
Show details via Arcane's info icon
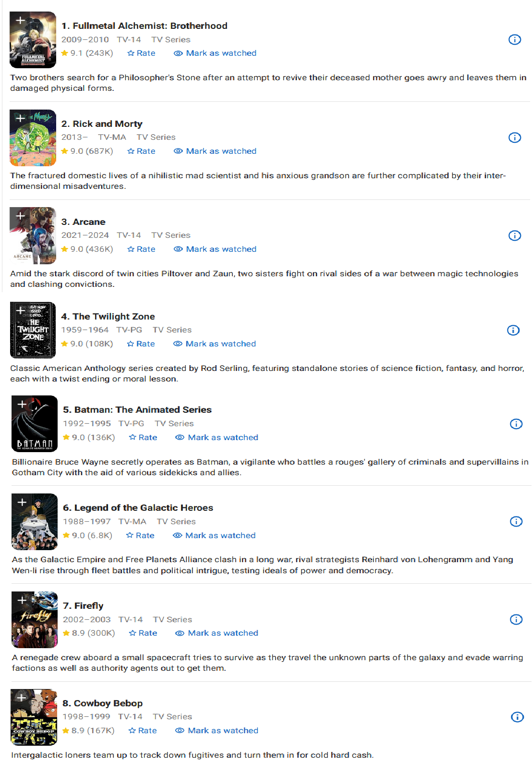[514, 235]
